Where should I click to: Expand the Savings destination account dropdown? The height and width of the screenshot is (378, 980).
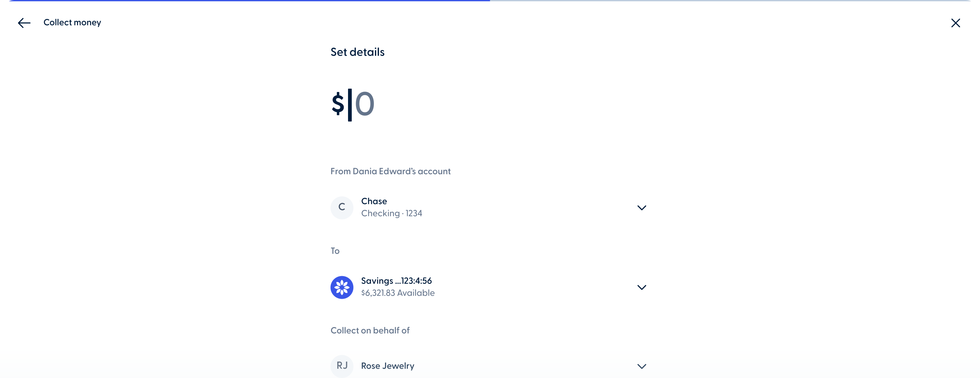tap(642, 287)
